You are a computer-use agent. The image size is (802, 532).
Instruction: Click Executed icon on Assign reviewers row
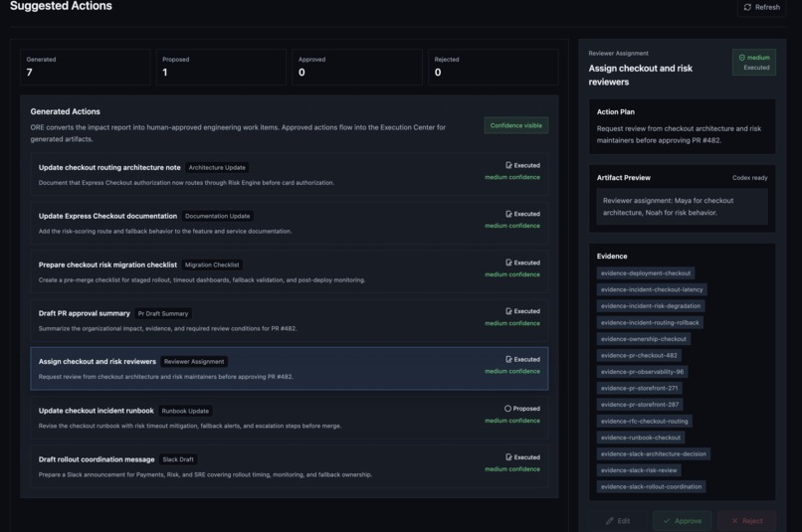tap(508, 359)
